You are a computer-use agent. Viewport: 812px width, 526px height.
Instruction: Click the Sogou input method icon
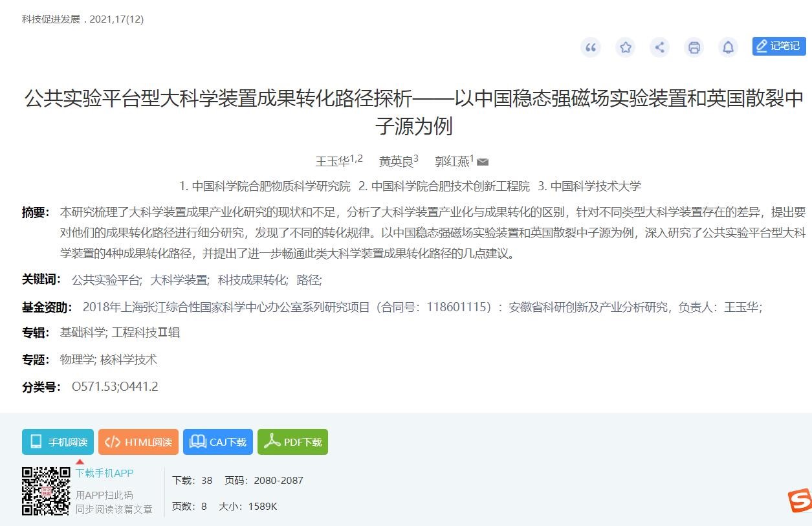[801, 499]
